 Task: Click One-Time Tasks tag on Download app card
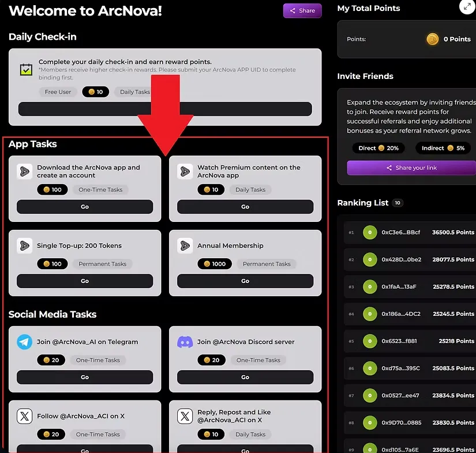[100, 190]
